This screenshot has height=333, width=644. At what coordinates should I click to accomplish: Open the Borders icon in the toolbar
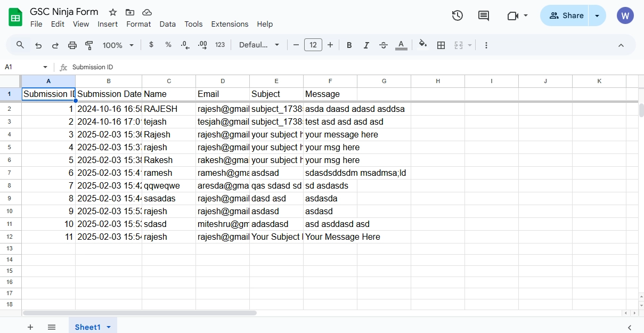point(441,45)
